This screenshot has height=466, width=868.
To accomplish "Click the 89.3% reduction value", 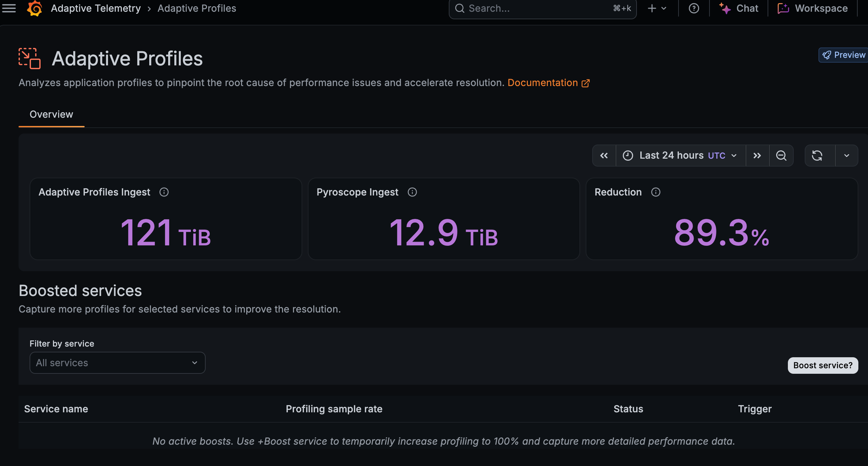I will (x=721, y=233).
